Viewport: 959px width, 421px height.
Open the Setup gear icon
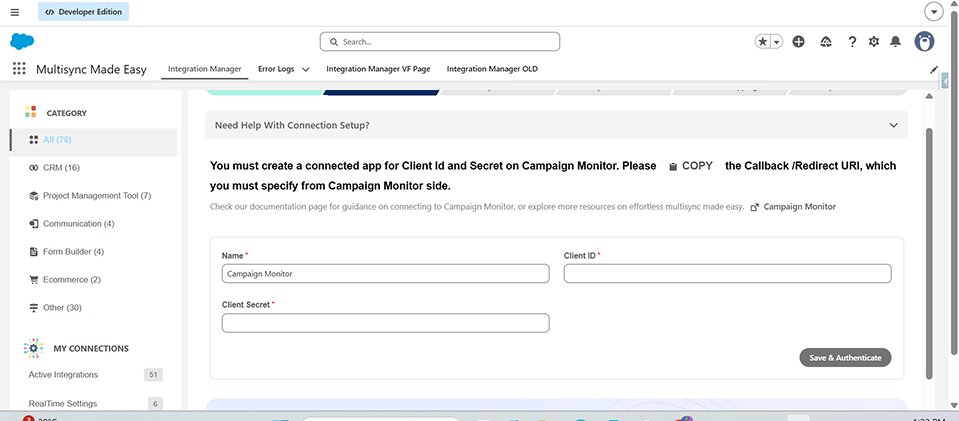click(874, 42)
